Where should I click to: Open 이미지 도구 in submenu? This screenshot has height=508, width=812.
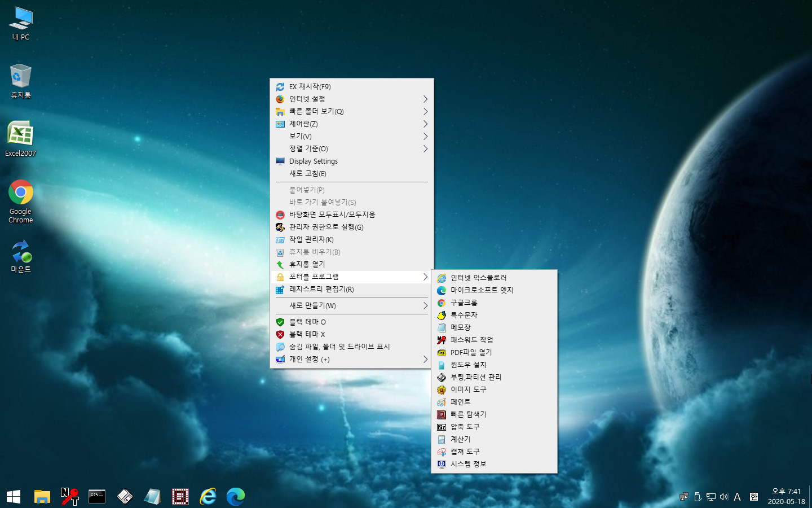tap(494, 389)
